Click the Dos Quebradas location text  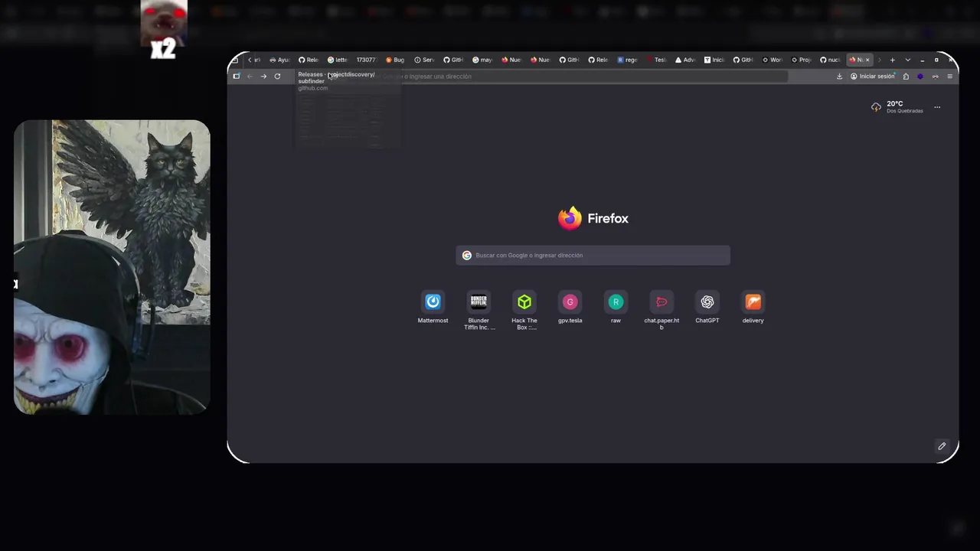point(905,111)
